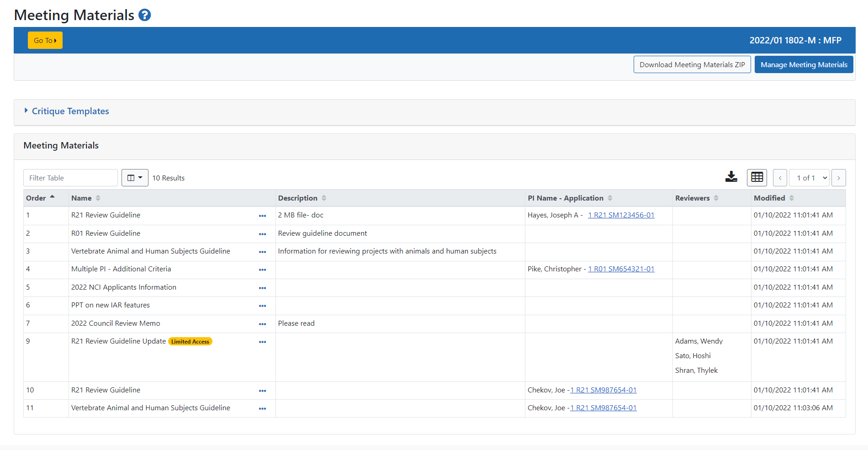Switch to grid table view icon

(x=757, y=177)
